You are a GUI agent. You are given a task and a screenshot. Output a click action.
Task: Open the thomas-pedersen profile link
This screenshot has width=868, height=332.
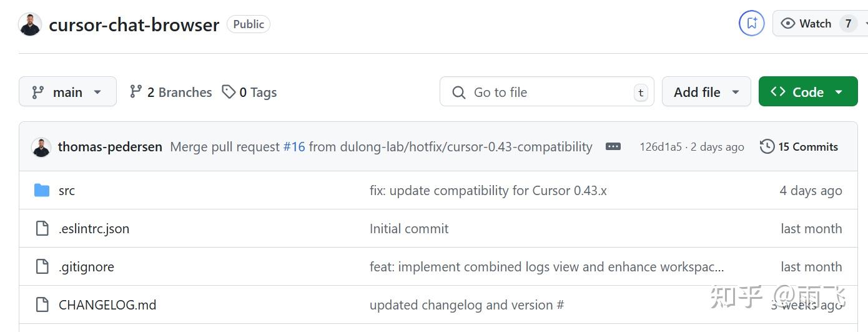coord(110,147)
